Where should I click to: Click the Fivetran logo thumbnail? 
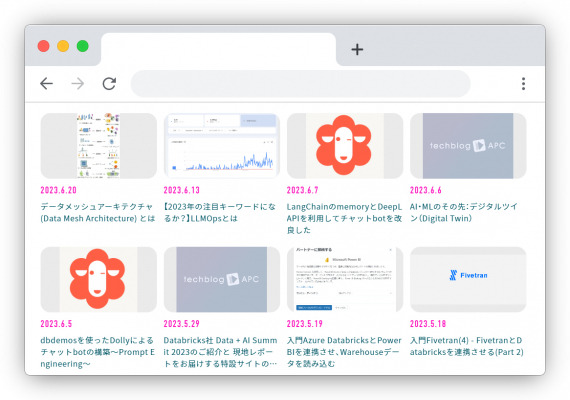(x=468, y=279)
